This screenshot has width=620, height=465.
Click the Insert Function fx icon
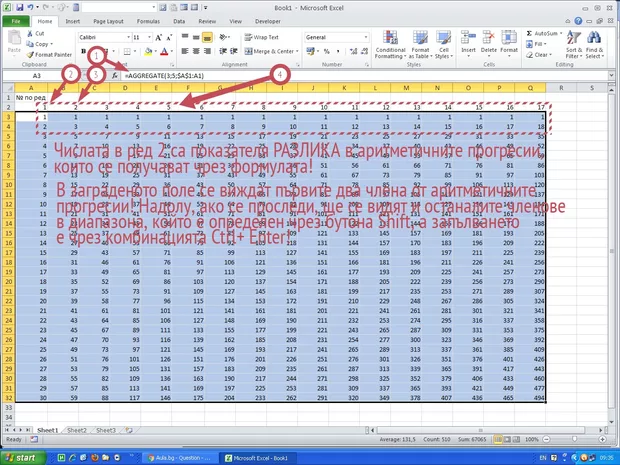point(115,75)
